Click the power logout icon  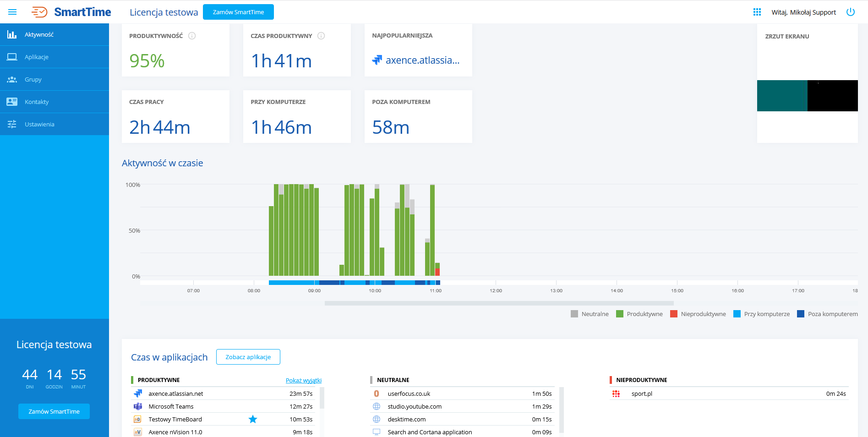[x=850, y=12]
